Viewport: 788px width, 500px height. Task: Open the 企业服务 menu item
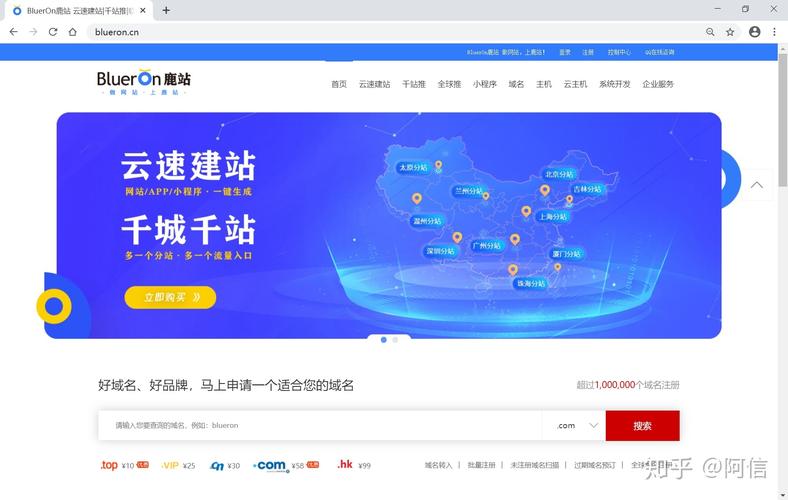[658, 84]
